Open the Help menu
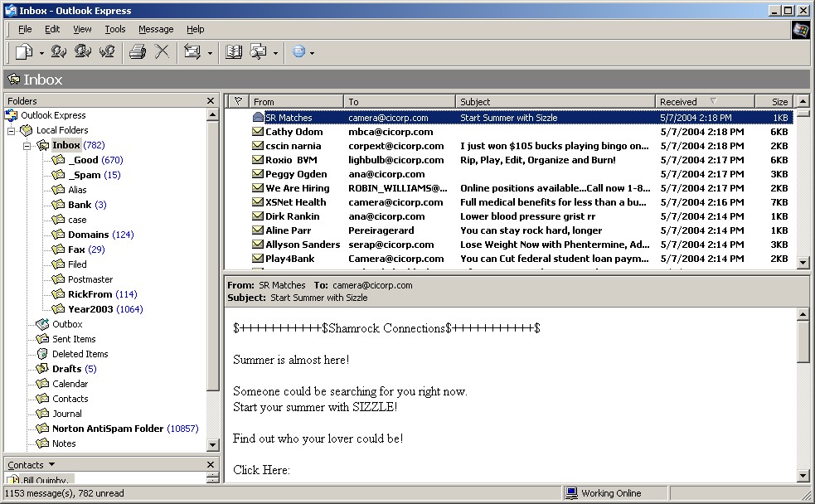Screen dimensions: 815x504 tap(196, 29)
